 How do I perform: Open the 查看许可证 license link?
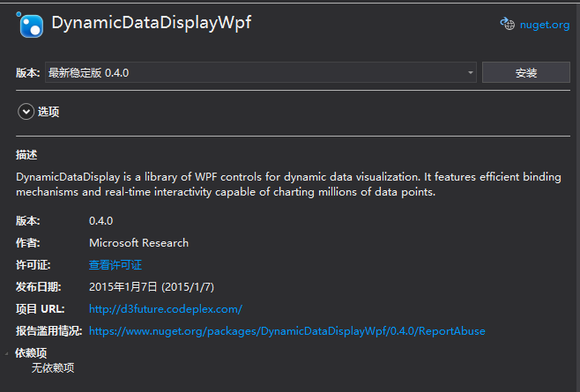coord(115,265)
